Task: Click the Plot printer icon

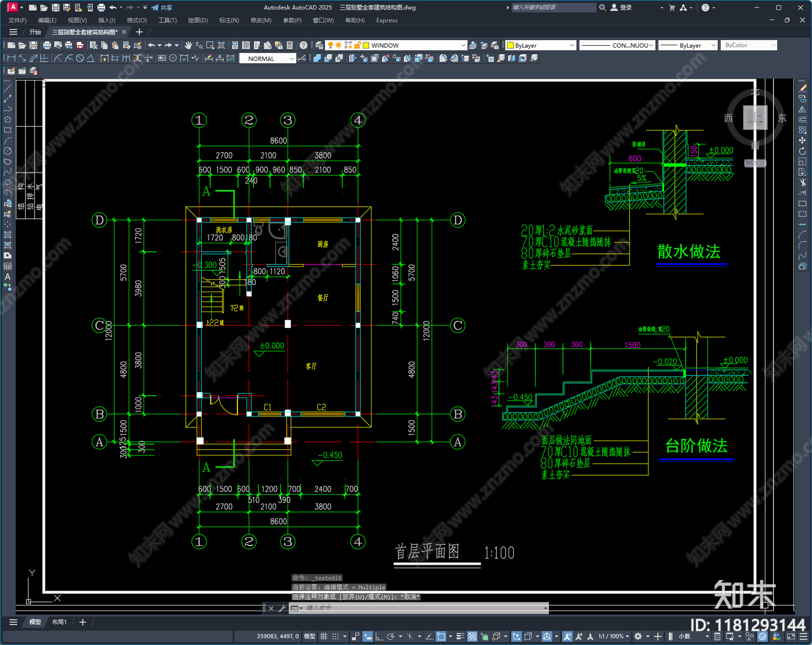Action: [47, 45]
